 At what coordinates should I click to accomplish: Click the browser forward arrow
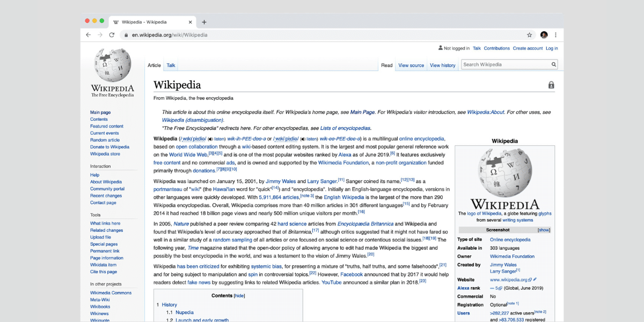coord(100,35)
